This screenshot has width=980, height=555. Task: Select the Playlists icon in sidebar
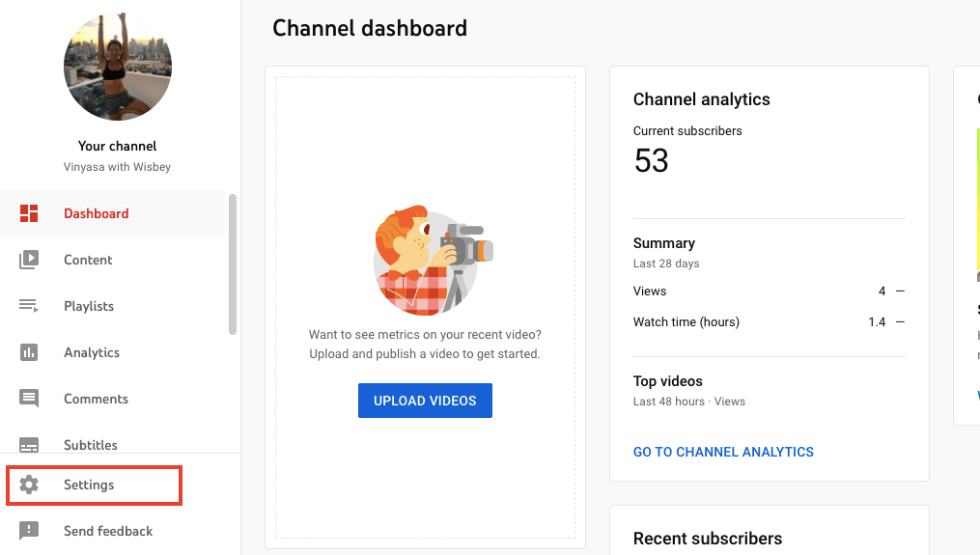pyautogui.click(x=29, y=306)
